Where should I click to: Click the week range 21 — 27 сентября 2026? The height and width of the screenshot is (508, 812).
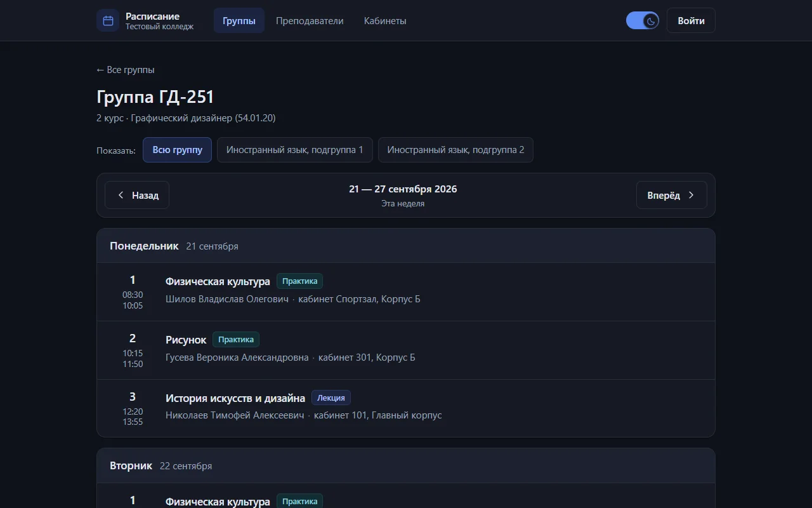(403, 189)
